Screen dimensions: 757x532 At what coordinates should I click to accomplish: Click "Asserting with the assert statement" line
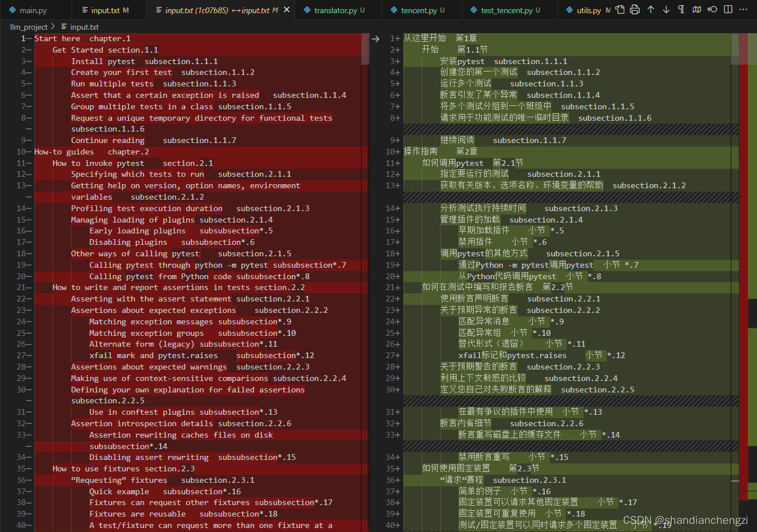tap(190, 299)
